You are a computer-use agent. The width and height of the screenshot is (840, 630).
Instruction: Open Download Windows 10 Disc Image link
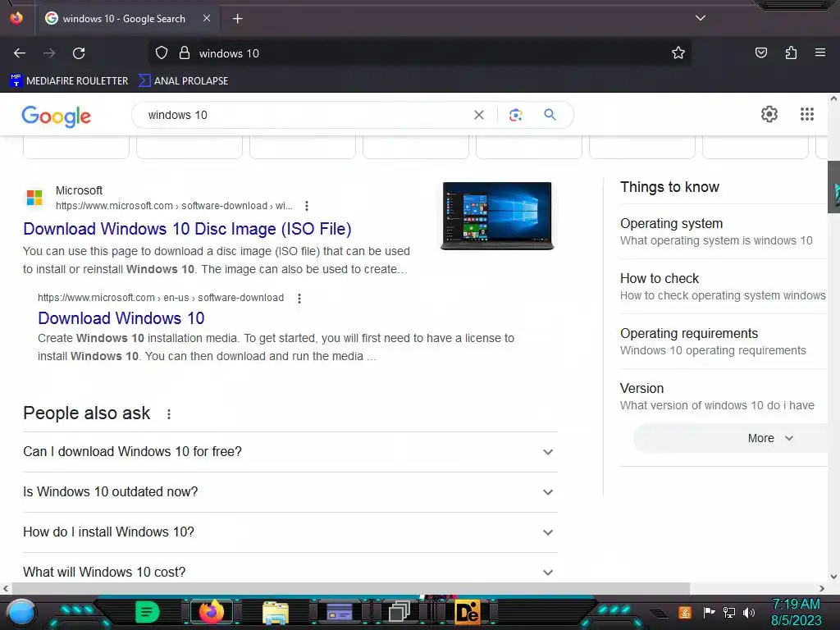(x=187, y=229)
